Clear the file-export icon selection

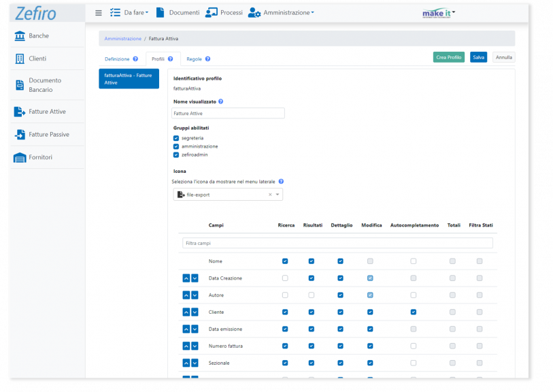(x=270, y=195)
